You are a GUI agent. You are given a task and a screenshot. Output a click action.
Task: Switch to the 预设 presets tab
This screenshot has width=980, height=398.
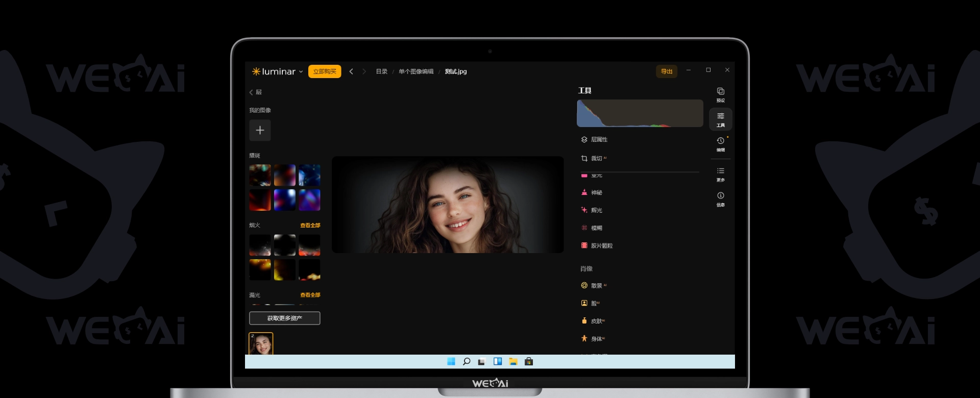tap(721, 94)
